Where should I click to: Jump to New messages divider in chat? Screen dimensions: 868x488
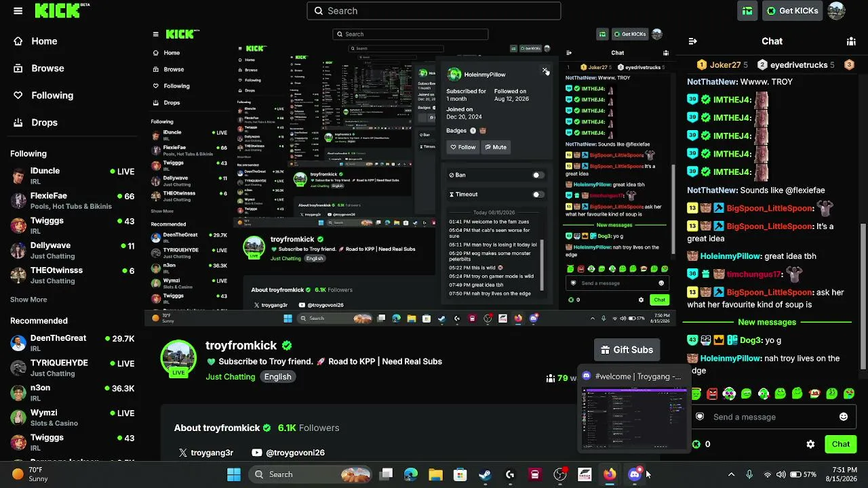[767, 323]
